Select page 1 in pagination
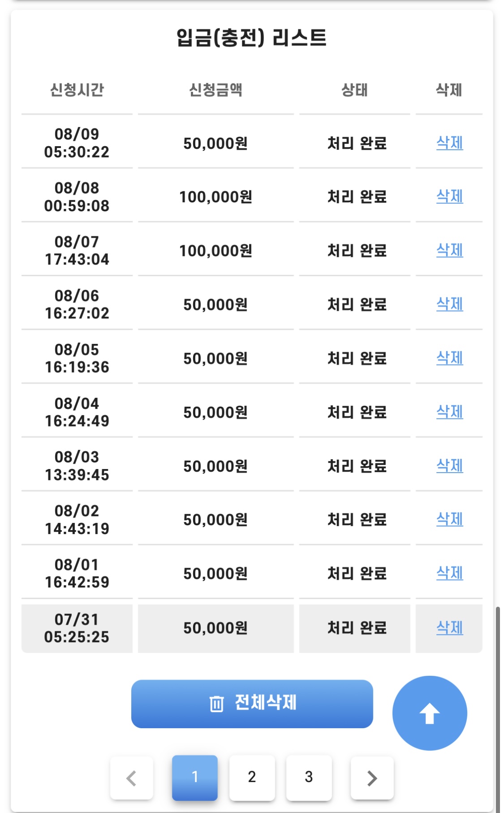Viewport: 504px width, 813px height. coord(195,777)
